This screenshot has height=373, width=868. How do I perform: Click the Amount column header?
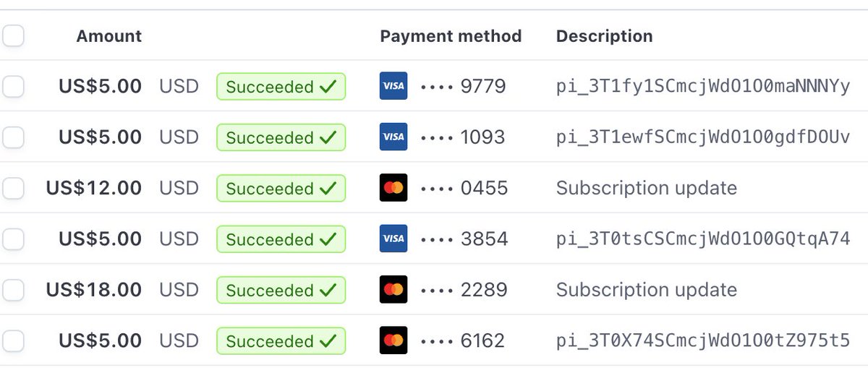point(109,36)
